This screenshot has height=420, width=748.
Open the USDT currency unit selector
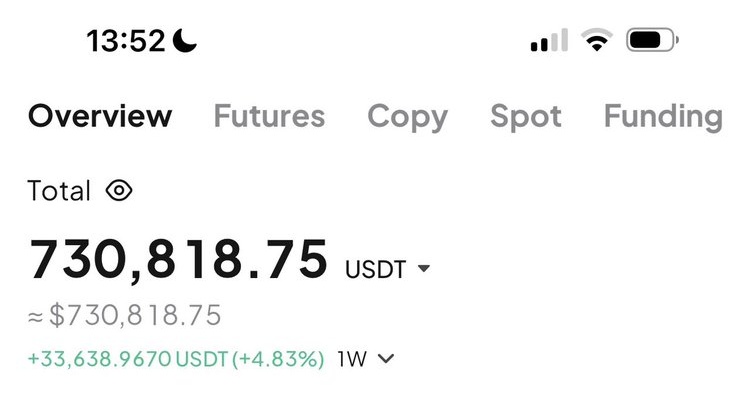pos(376,269)
